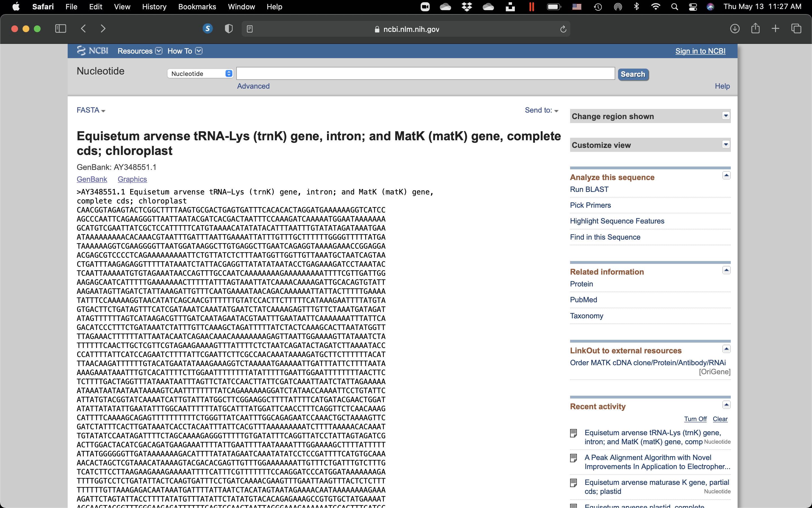Show Safari downloads
The width and height of the screenshot is (812, 508).
click(x=734, y=29)
